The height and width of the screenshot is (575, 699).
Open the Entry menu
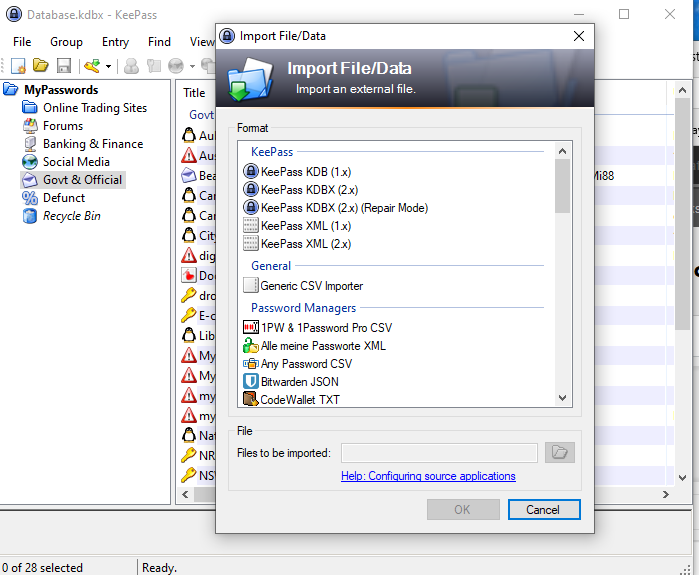[x=115, y=42]
